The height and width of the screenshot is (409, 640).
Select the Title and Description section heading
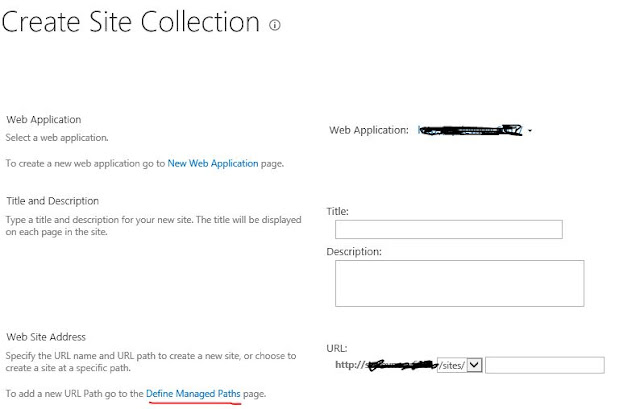52,201
